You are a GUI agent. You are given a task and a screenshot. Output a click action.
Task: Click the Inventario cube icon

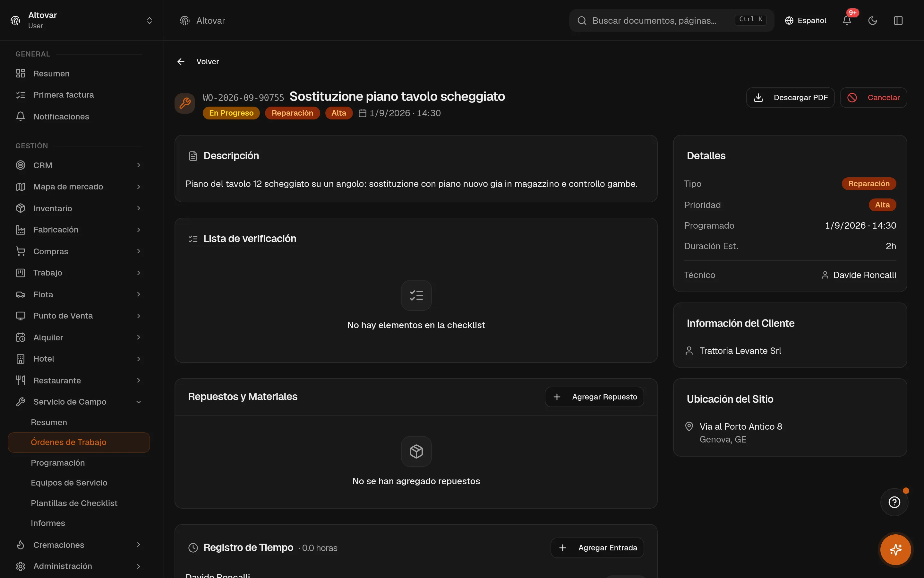click(21, 208)
